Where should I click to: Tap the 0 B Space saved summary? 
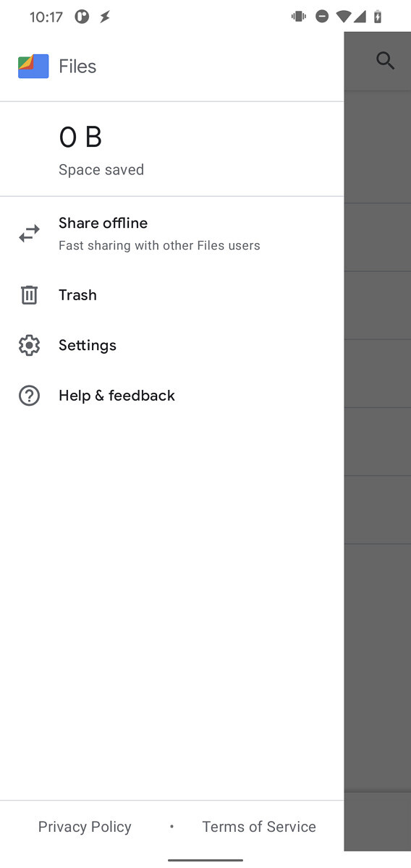click(171, 149)
